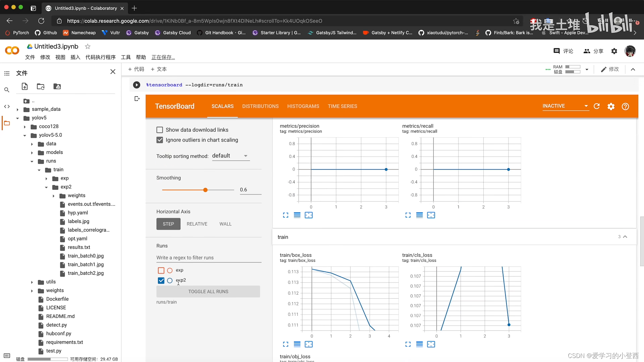Click the regex filter runs field
The image size is (644, 362).
pos(209,258)
